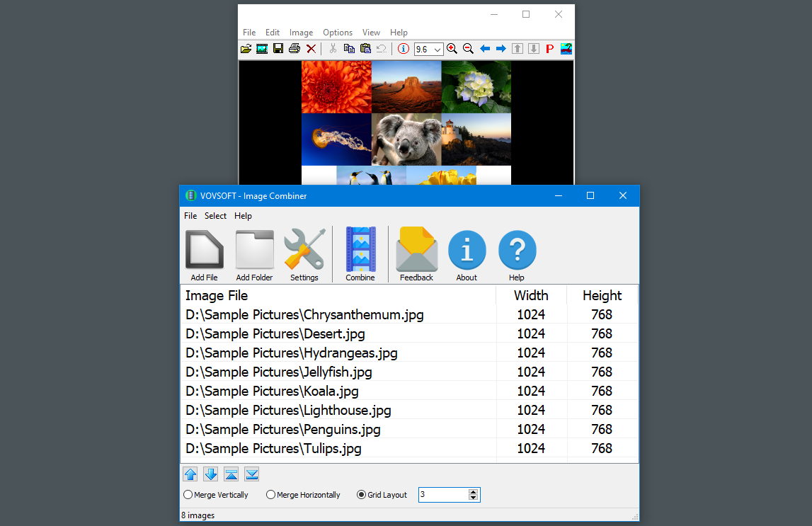Click the koala picture in the viewer

click(406, 139)
